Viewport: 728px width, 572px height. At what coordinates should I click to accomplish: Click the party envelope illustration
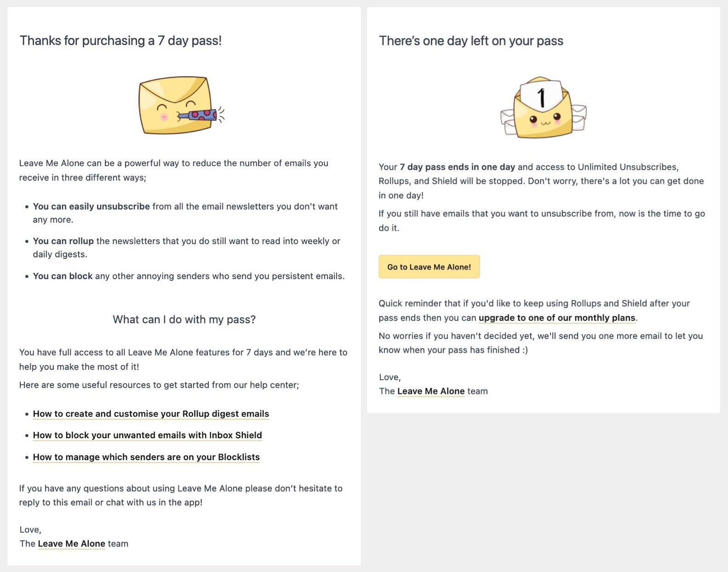pyautogui.click(x=182, y=105)
